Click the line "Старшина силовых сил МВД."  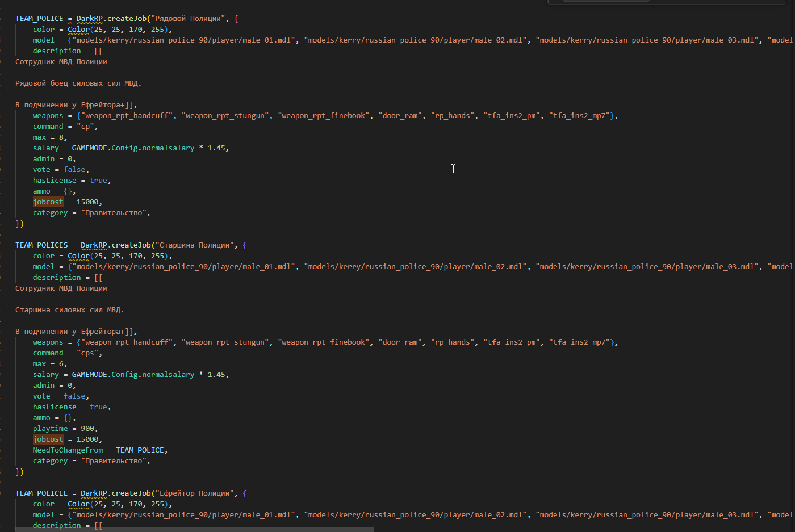(x=69, y=310)
